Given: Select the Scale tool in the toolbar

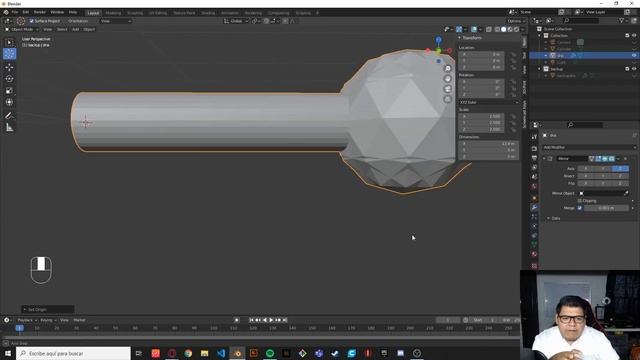Looking at the screenshot, I should [x=9, y=91].
